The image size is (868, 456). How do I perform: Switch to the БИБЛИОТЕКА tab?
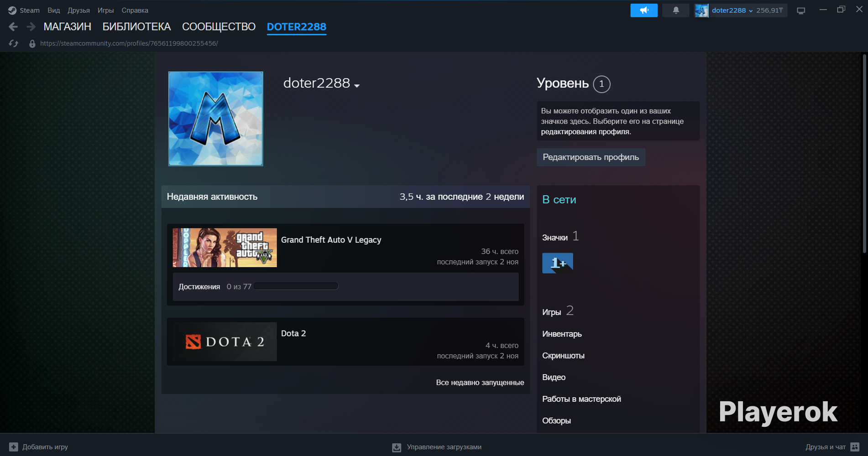point(136,27)
